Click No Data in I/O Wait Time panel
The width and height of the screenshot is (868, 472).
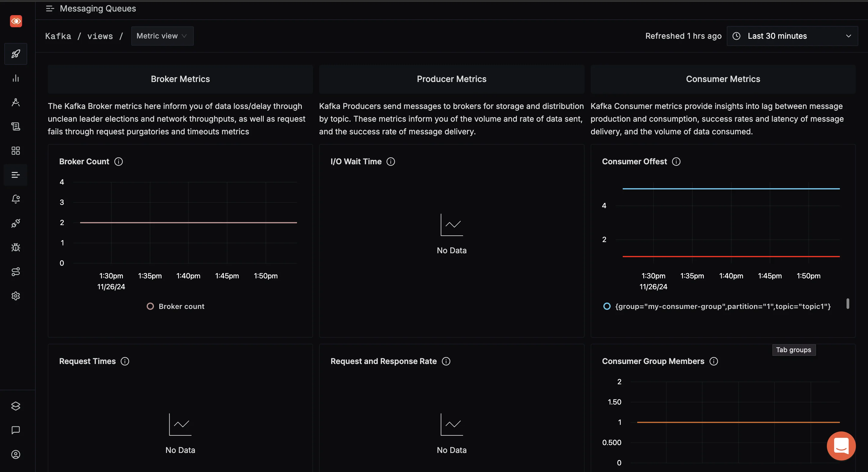452,251
